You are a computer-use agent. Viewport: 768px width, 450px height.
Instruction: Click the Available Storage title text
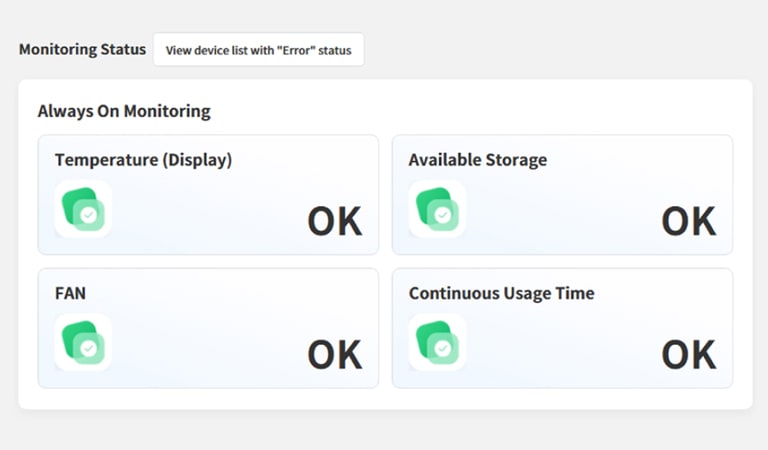tap(477, 160)
